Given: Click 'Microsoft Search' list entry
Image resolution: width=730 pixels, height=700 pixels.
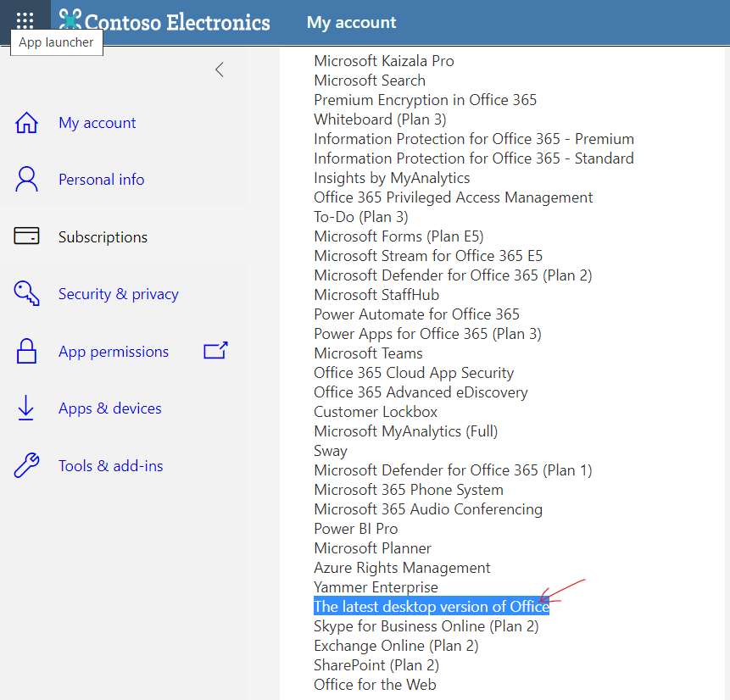Looking at the screenshot, I should pos(370,81).
